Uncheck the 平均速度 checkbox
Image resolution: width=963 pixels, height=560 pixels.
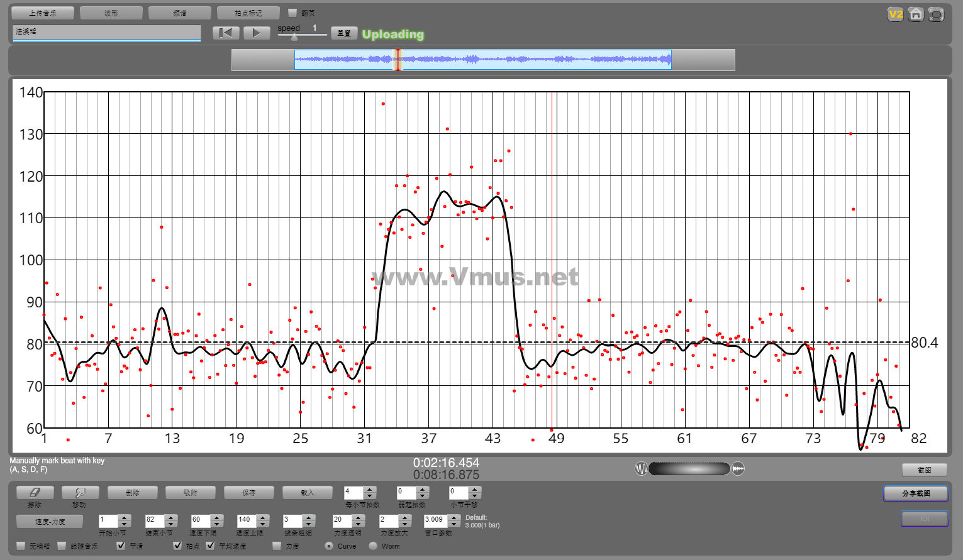tap(211, 546)
